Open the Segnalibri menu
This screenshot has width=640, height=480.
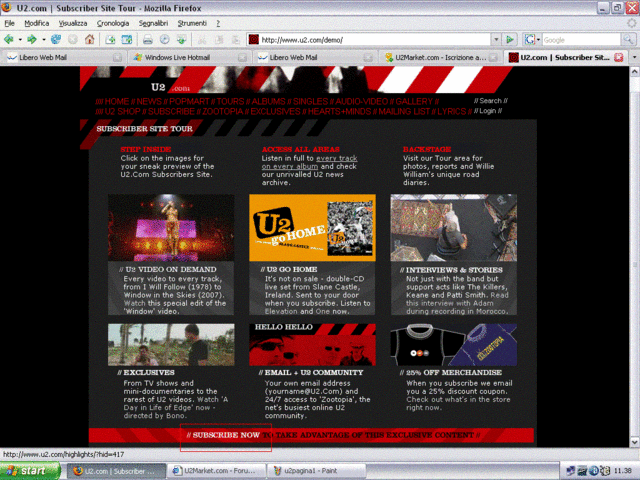click(x=153, y=23)
